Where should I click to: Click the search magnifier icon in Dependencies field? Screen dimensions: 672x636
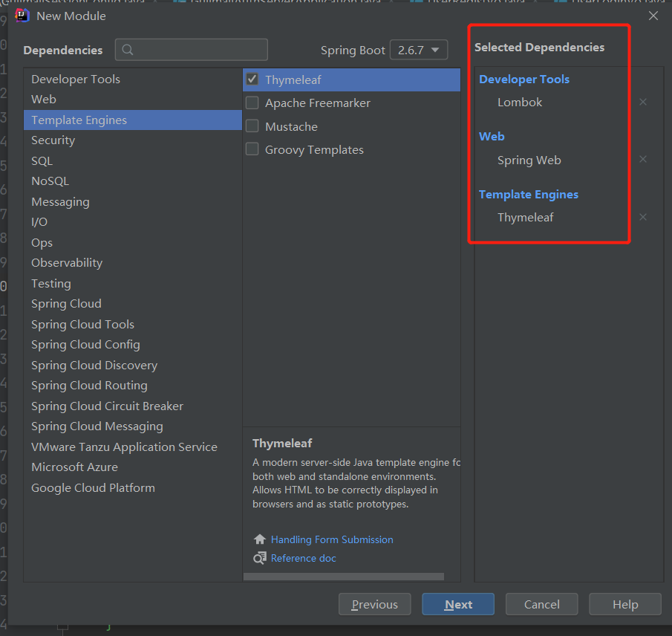coord(127,50)
